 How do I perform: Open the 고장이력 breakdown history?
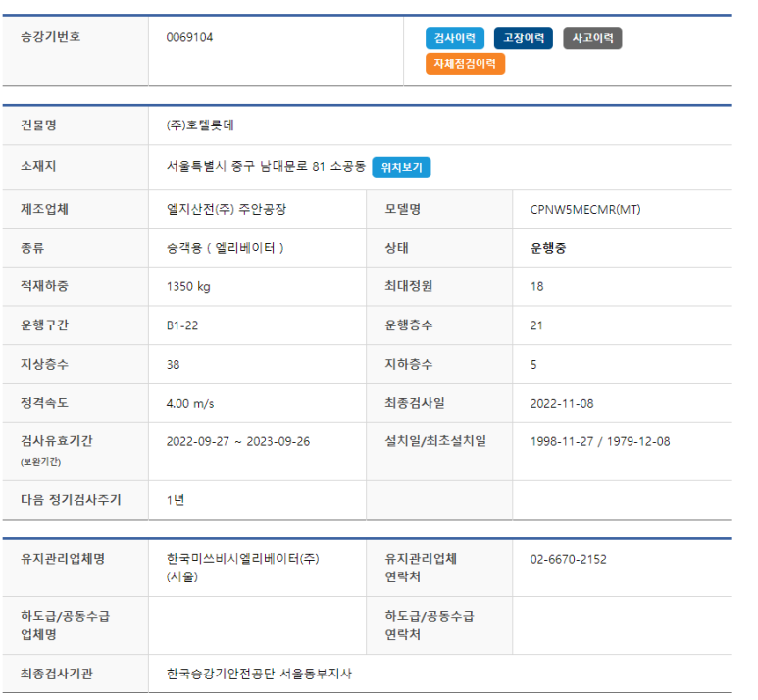coord(524,38)
